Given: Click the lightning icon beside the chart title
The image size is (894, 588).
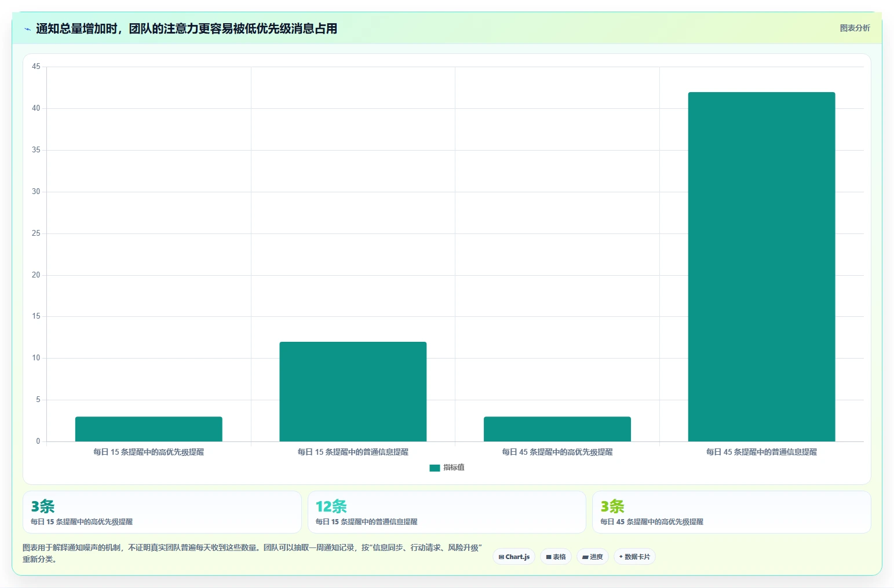Looking at the screenshot, I should tap(27, 29).
